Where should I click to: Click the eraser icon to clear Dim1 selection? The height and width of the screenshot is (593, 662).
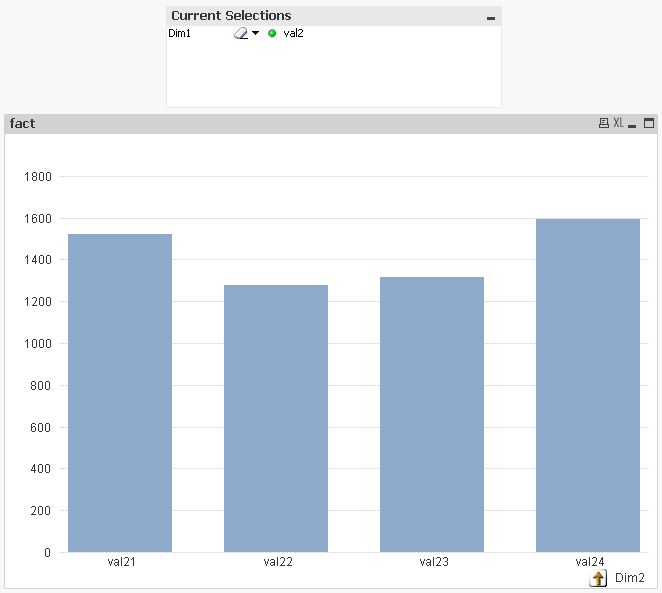(x=241, y=33)
